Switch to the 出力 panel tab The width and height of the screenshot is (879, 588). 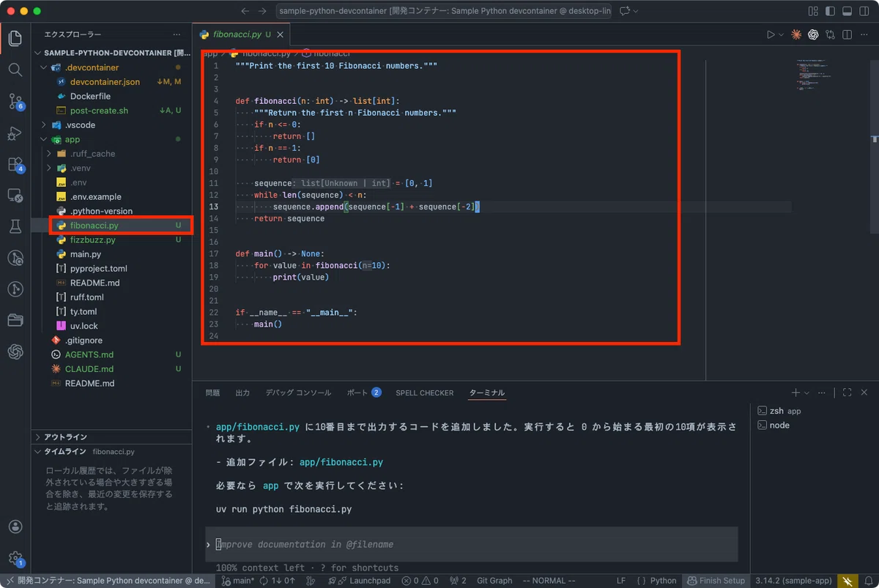(x=242, y=392)
